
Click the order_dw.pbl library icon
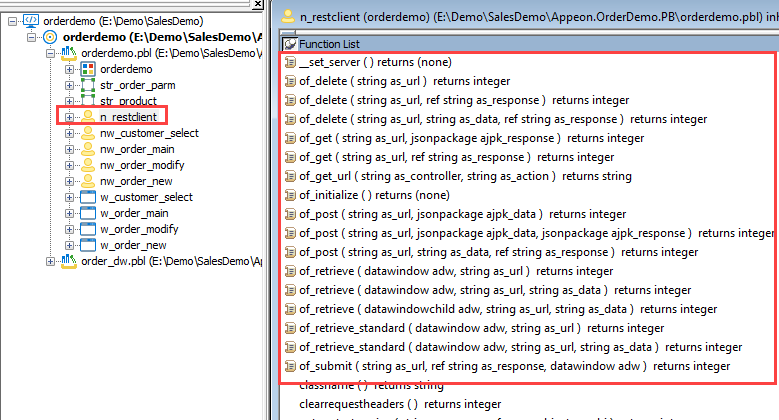tap(69, 261)
